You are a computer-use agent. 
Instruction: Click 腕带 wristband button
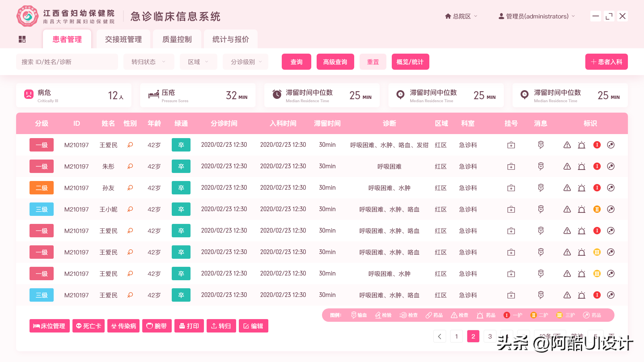tap(157, 326)
